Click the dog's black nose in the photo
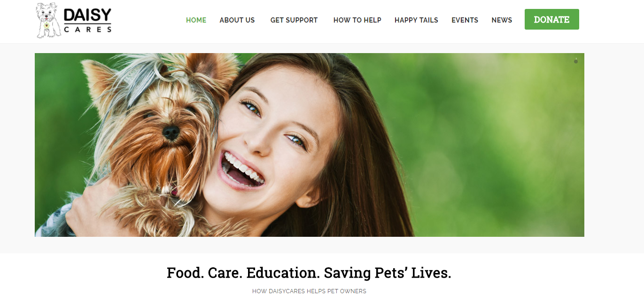This screenshot has height=304, width=644. click(x=171, y=133)
